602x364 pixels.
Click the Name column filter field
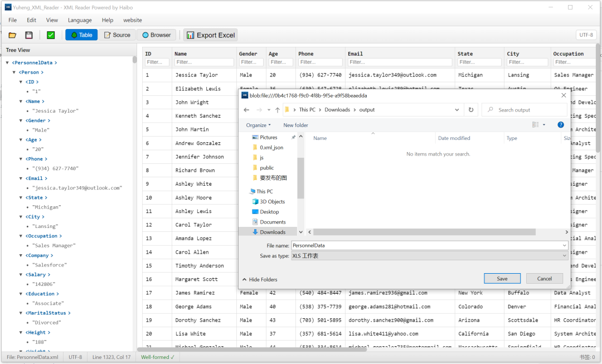[204, 62]
